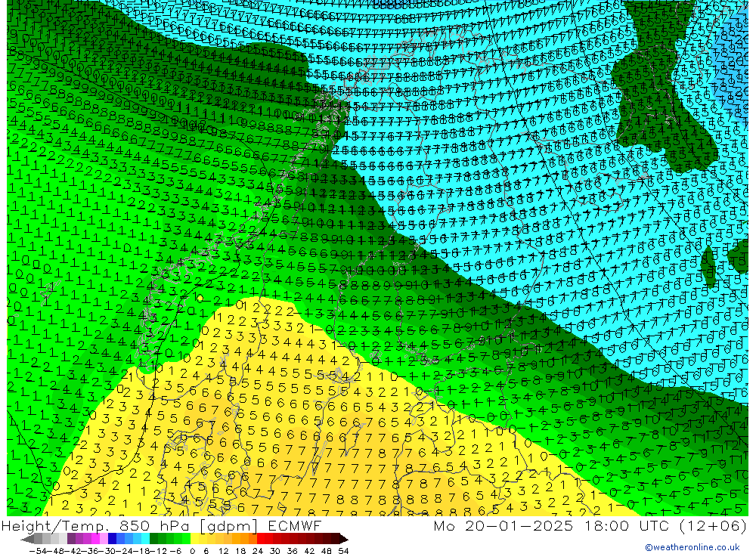The image size is (756, 554).
Task: Select the dark orange legend swatch
Action: (x=253, y=539)
